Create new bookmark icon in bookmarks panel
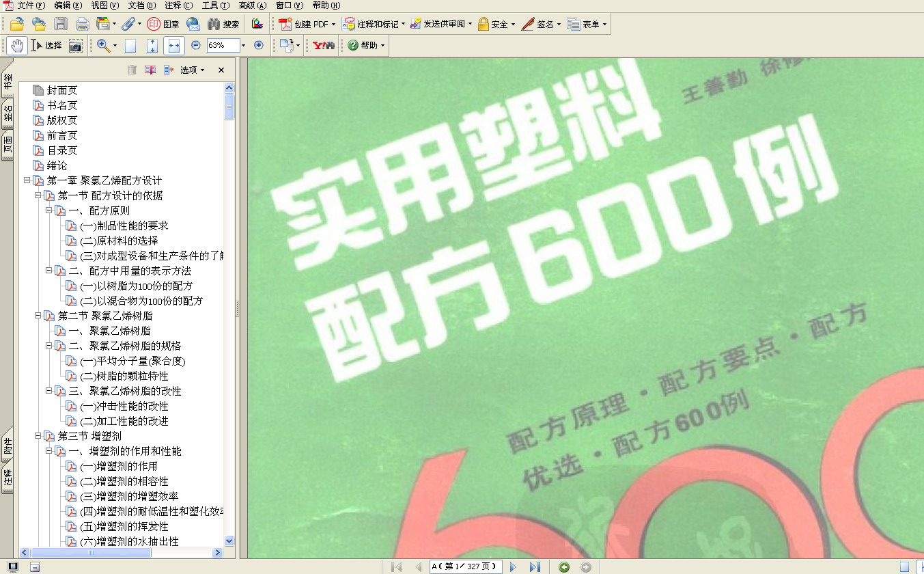This screenshot has height=574, width=924. pyautogui.click(x=150, y=70)
